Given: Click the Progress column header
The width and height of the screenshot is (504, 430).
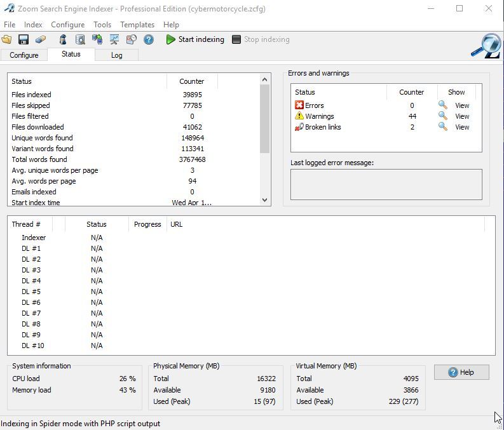Looking at the screenshot, I should pos(147,224).
